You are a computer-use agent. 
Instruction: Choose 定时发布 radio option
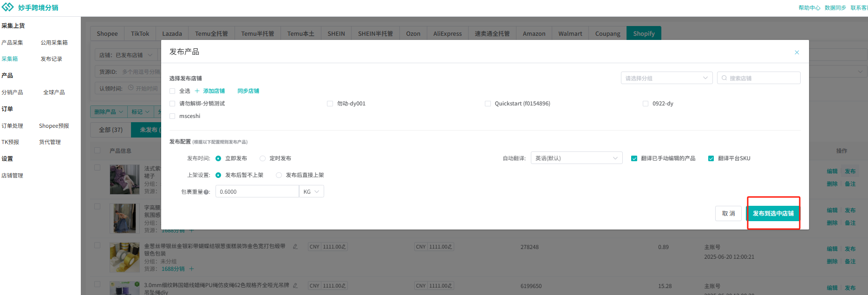click(262, 158)
